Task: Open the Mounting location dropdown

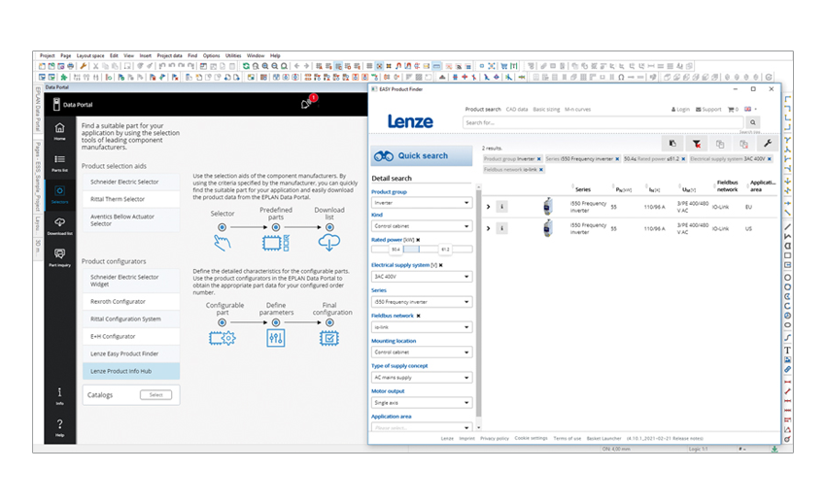Action: [422, 352]
